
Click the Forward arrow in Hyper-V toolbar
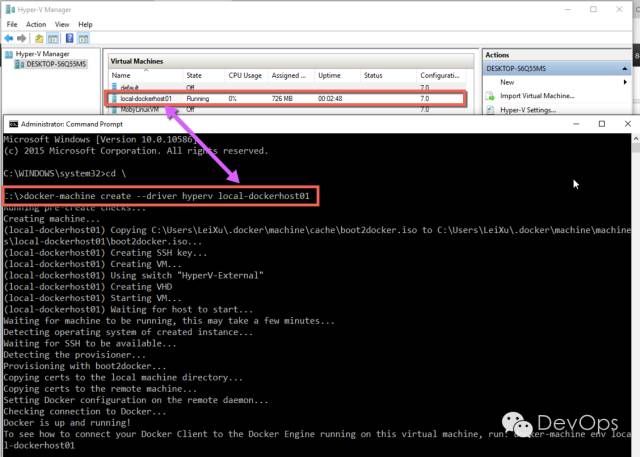(22, 38)
